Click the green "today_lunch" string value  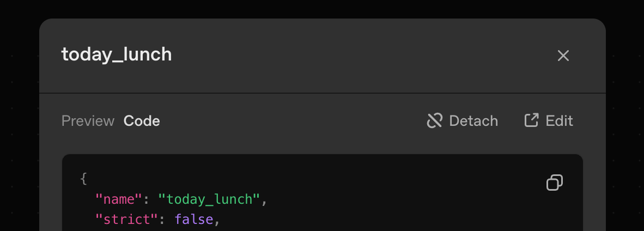[x=209, y=199]
